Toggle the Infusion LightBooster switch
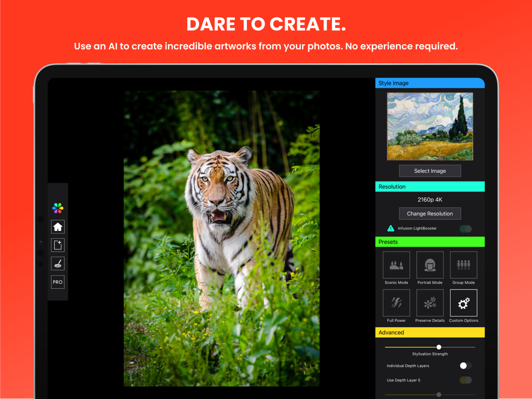This screenshot has width=532, height=399. pyautogui.click(x=465, y=229)
